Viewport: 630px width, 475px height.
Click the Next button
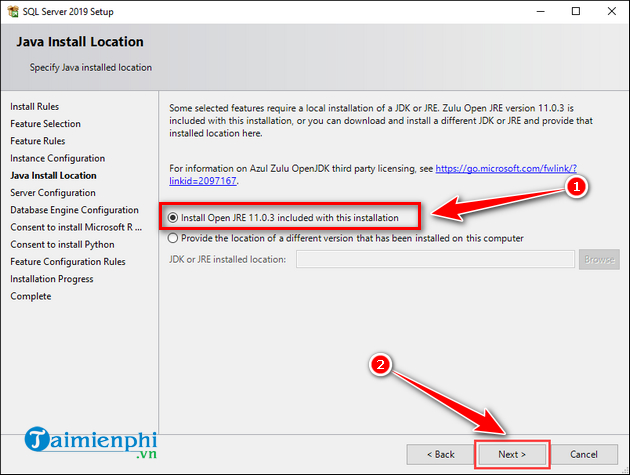pyautogui.click(x=512, y=455)
